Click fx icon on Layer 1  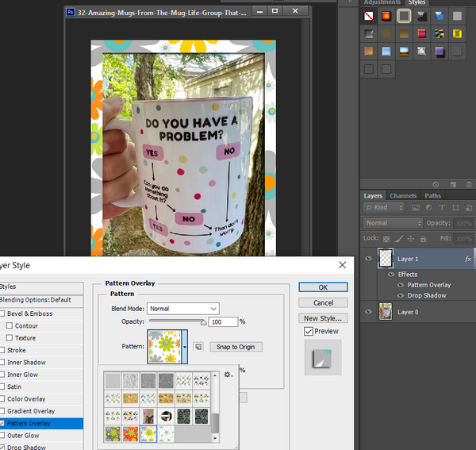point(468,259)
